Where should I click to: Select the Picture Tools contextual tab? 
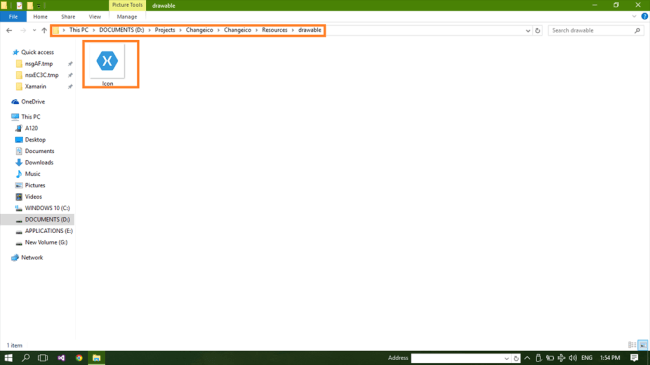tap(127, 5)
